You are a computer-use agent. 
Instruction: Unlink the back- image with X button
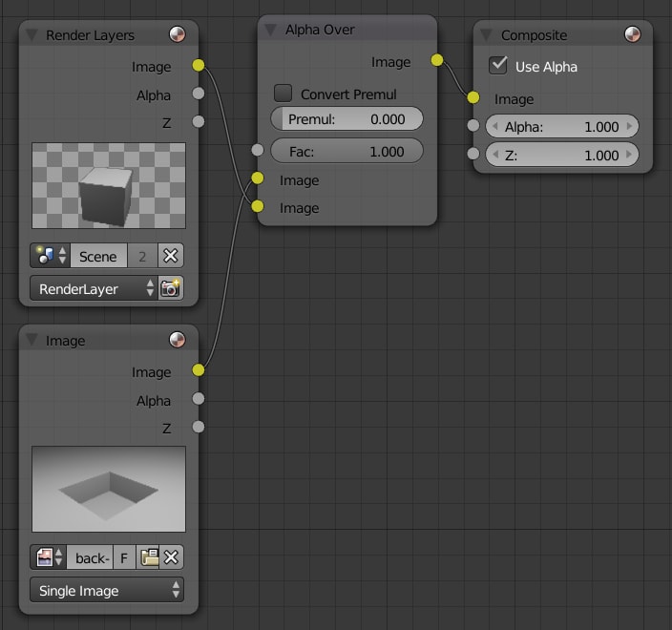tap(171, 557)
